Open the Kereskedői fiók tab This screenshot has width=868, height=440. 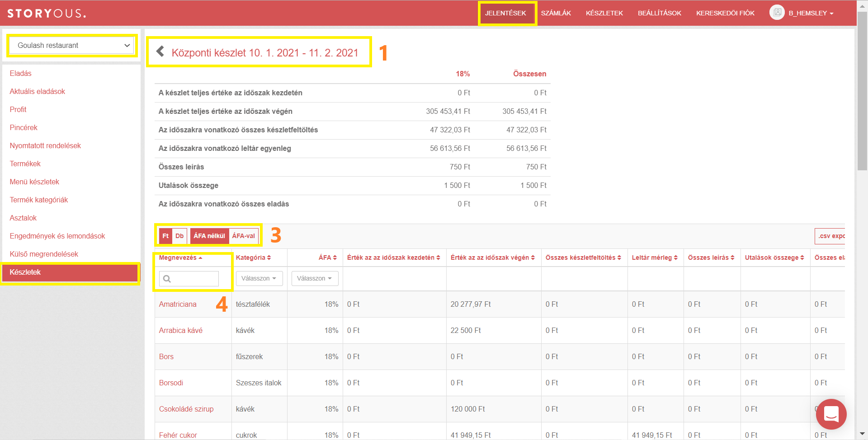(x=725, y=13)
